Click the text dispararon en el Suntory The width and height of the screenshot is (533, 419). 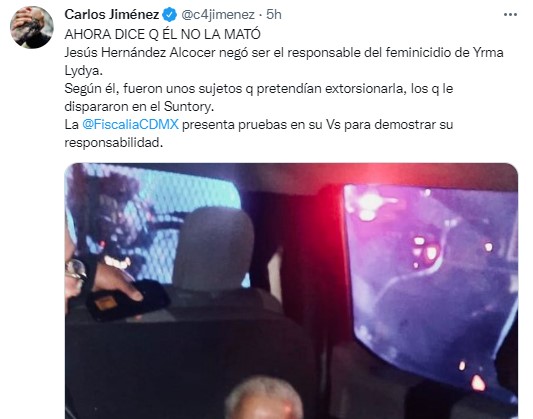point(139,107)
